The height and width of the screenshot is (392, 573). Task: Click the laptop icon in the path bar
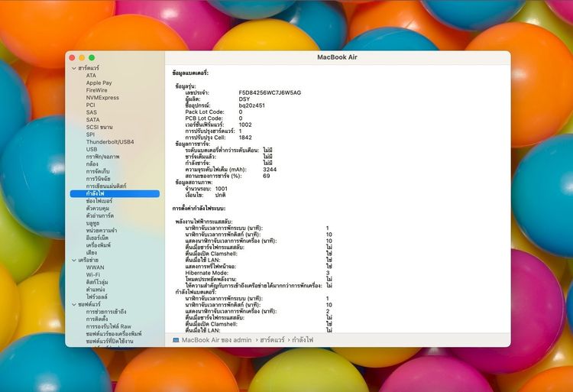click(x=176, y=340)
